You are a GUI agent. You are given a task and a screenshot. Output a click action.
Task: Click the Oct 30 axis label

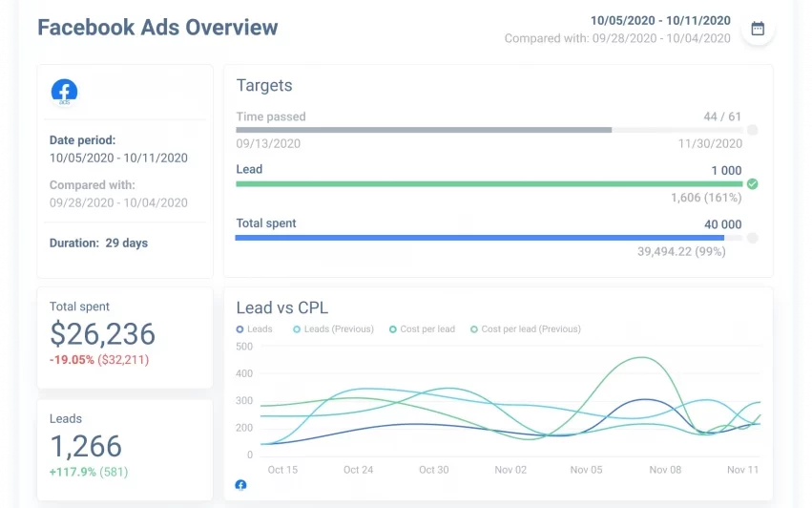coord(433,470)
